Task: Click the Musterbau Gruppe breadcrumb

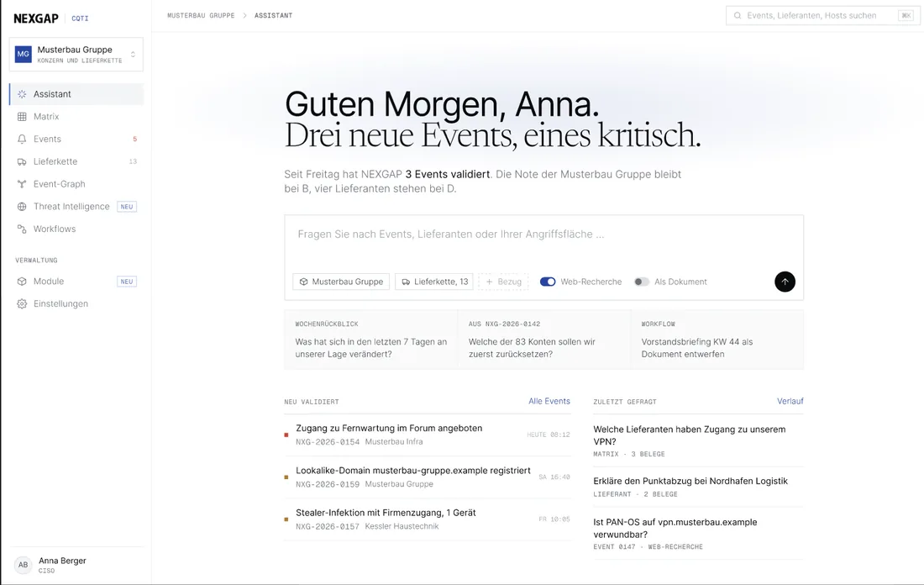Action: pyautogui.click(x=201, y=15)
